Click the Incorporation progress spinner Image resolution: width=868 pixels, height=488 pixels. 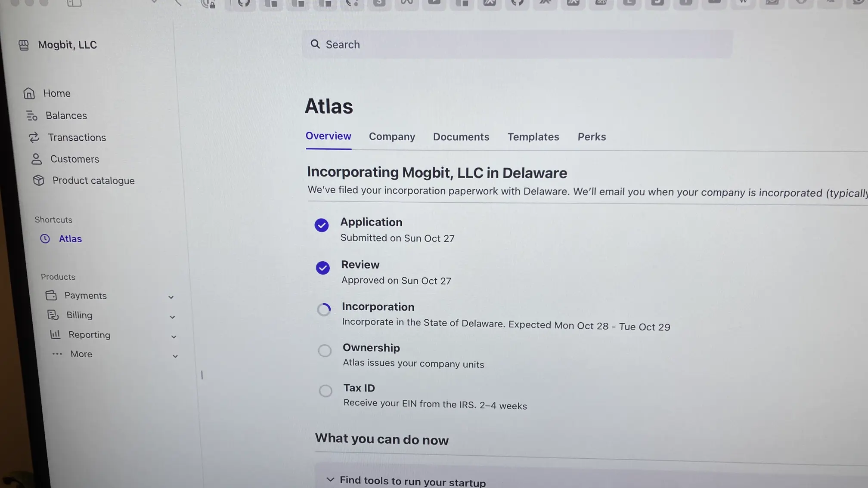(324, 309)
